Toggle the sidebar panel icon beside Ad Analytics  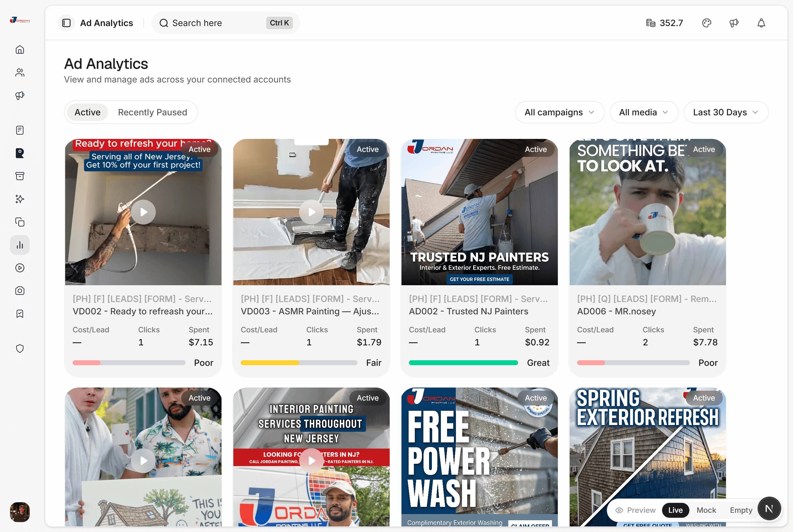pos(66,23)
